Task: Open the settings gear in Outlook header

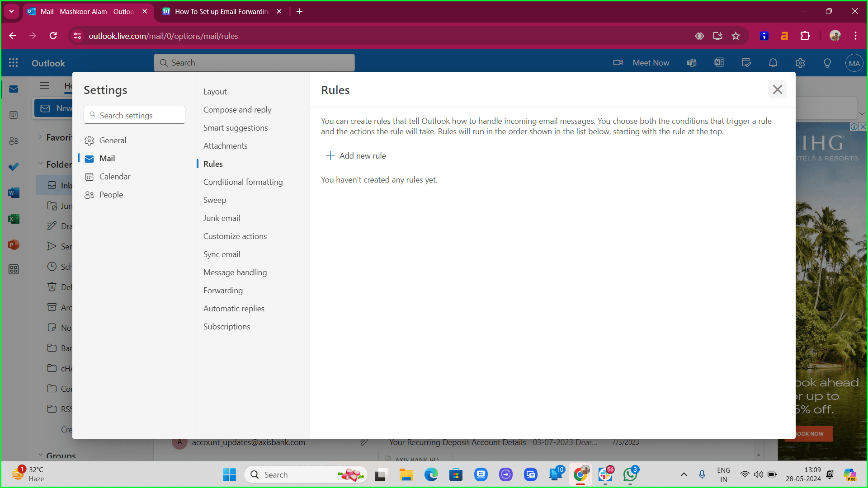Action: point(800,63)
